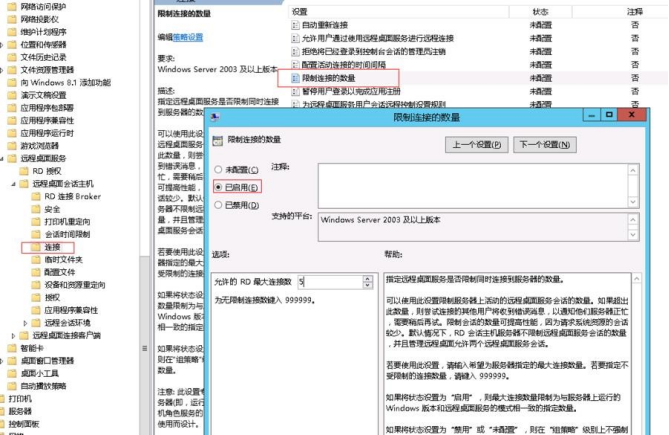Screen dimensions: 669x435
Task: Click the dialog title bar system icon
Action: [215, 117]
